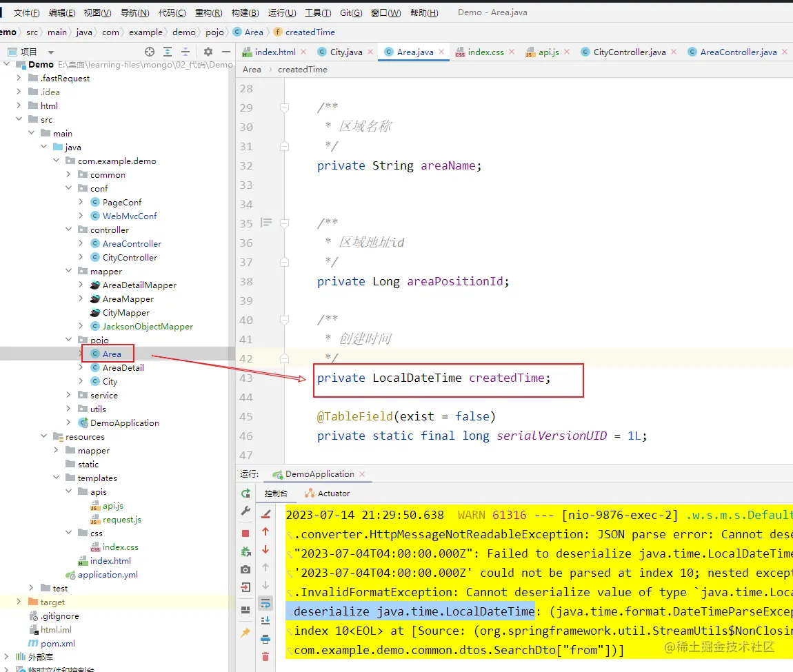793x672 pixels.
Task: Close the index.css tab
Action: (x=512, y=52)
